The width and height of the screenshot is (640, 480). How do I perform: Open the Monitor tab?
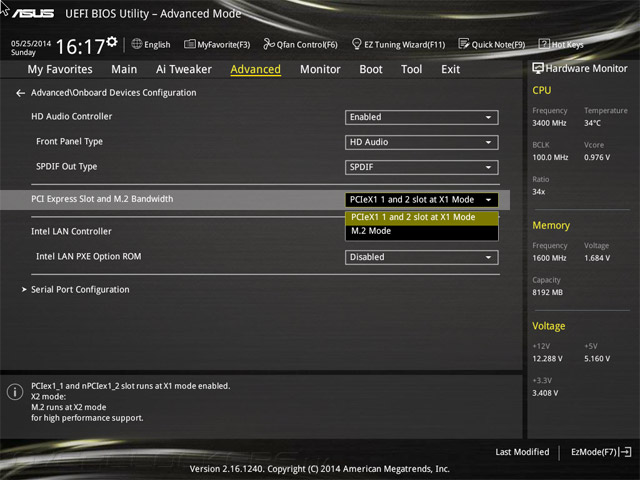pos(320,69)
